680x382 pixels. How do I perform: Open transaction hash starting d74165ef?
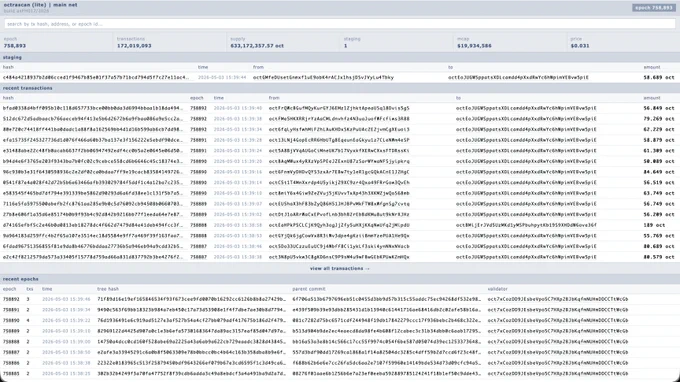tap(93, 225)
